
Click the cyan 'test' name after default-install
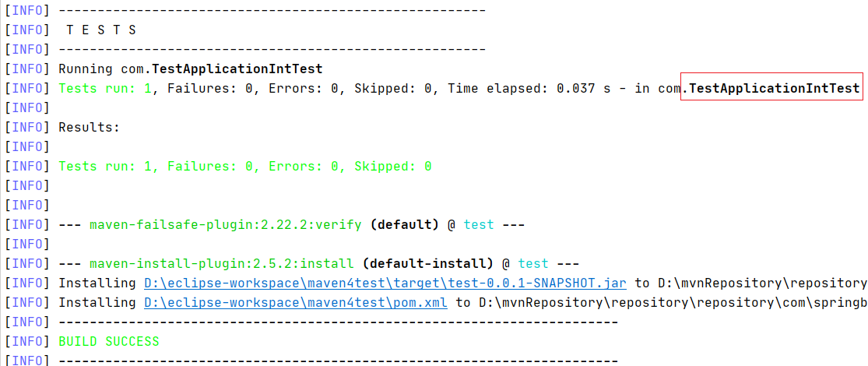pos(533,263)
